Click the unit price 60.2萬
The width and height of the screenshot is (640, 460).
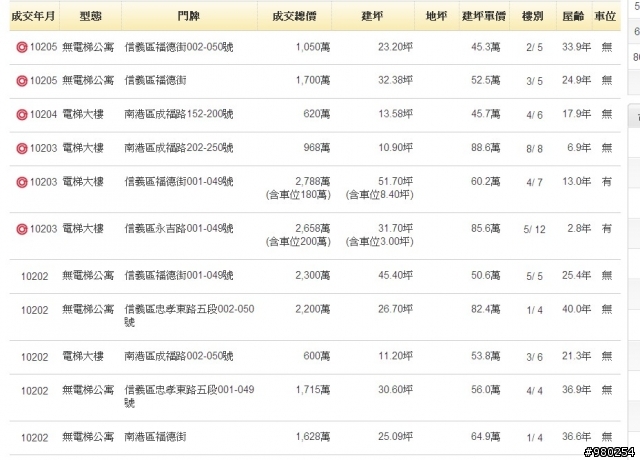tap(485, 181)
